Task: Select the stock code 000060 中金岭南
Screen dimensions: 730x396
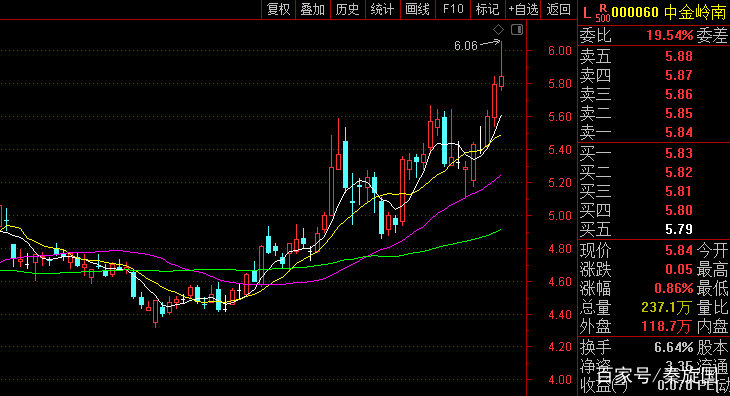Action: (669, 13)
